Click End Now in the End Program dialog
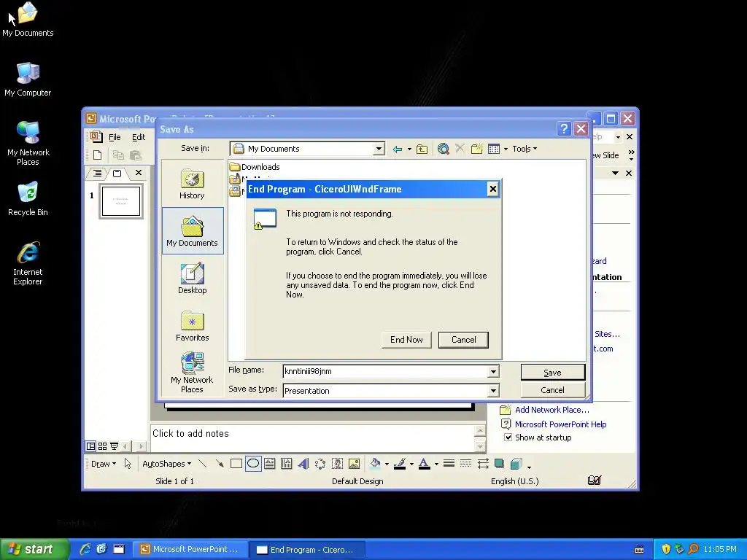Screen dimensions: 747x560 coord(406,340)
